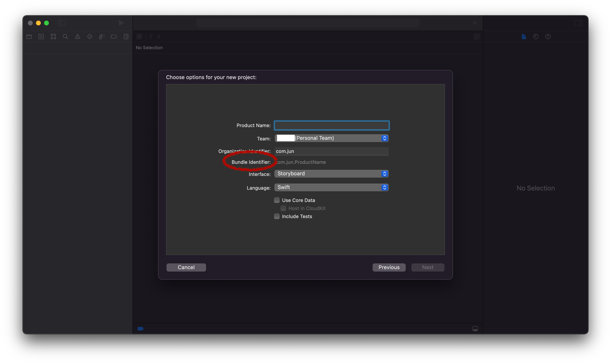Show the report navigator icon
Image resolution: width=611 pixels, height=364 pixels.
tap(126, 37)
